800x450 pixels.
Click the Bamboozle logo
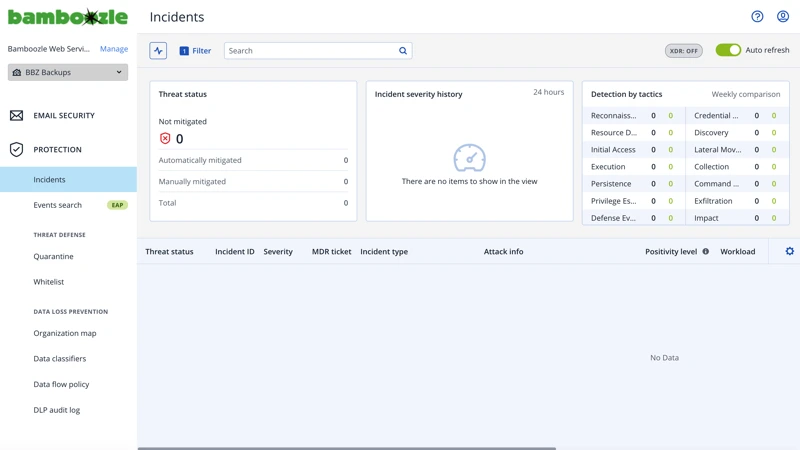68,17
